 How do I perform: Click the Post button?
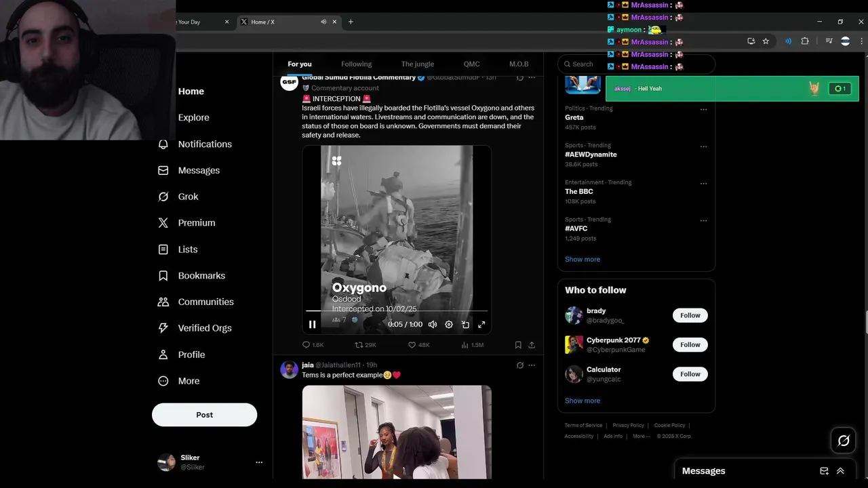click(x=204, y=415)
